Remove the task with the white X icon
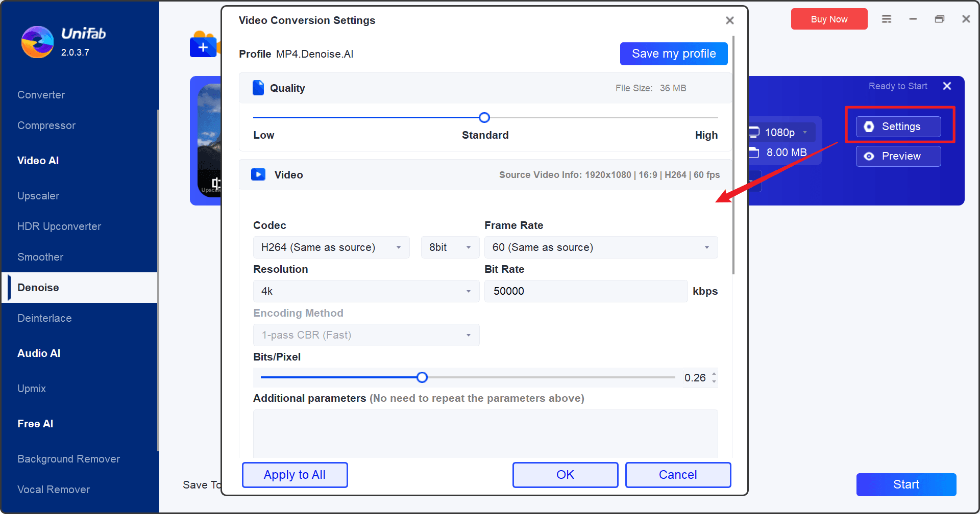 [x=947, y=86]
